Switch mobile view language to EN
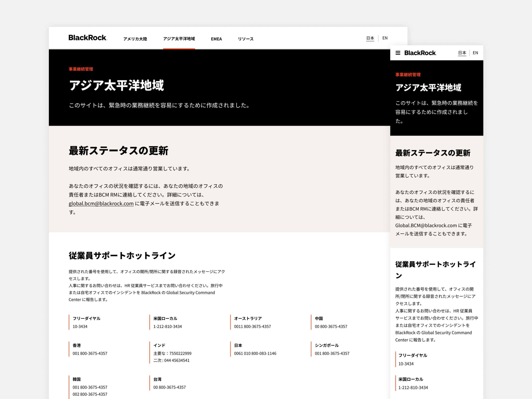The image size is (532, 399). pos(475,53)
